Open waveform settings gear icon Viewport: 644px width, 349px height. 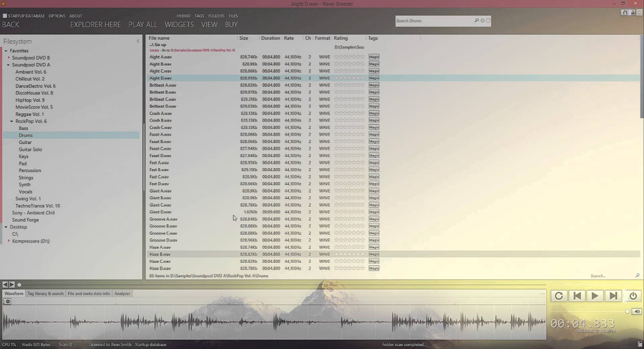click(8, 301)
